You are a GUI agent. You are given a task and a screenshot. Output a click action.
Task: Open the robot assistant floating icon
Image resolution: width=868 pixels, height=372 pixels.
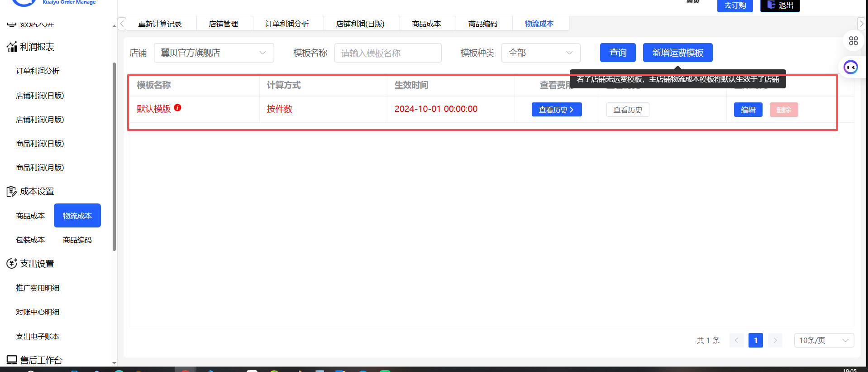851,68
